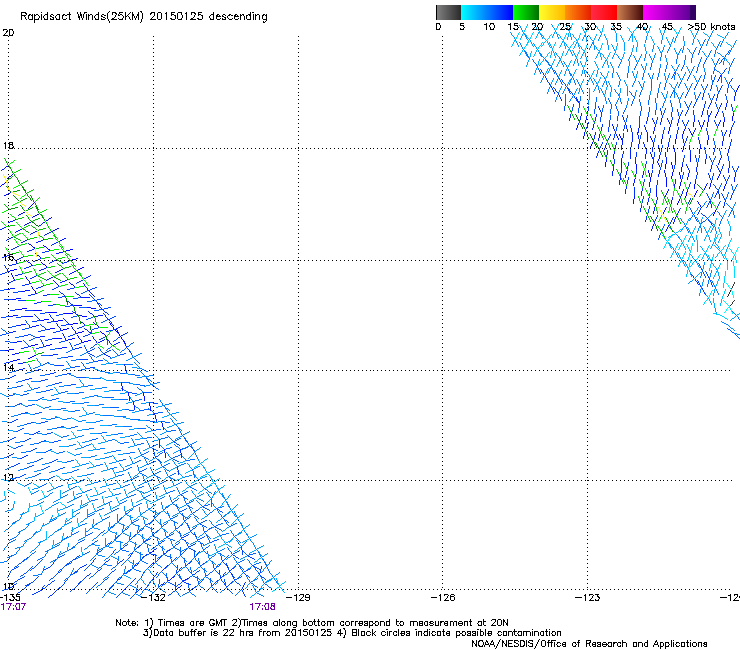Select the yellow 20-25 knots color segment

pos(552,12)
